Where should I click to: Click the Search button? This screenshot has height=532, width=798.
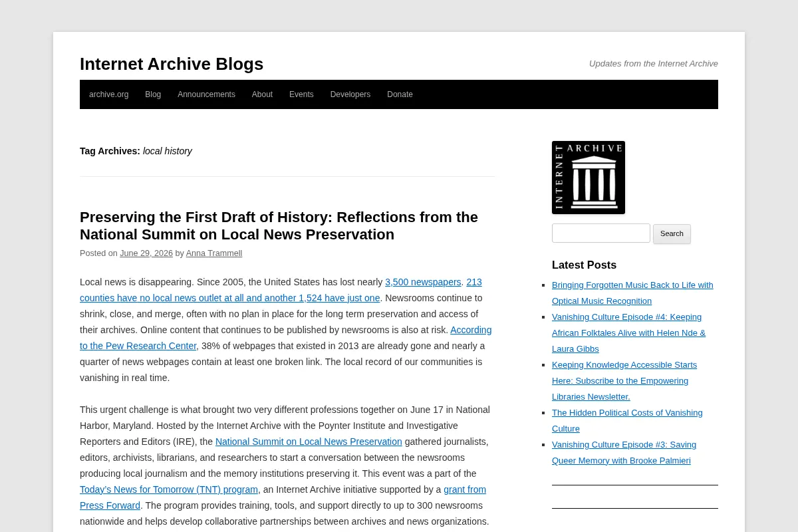[x=672, y=233]
